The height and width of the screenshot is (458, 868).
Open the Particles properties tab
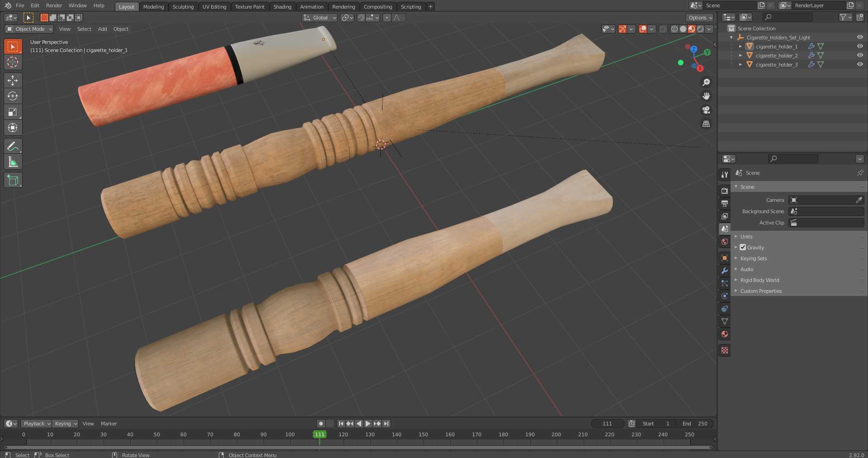(725, 283)
